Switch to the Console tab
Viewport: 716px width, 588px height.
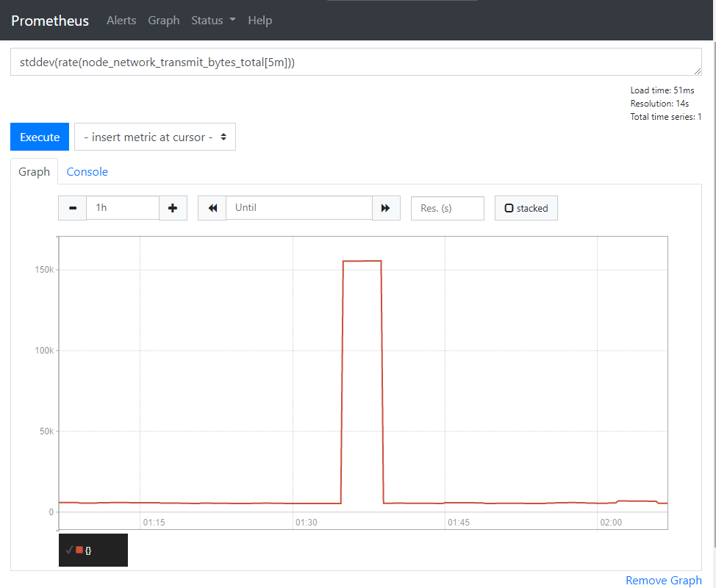[87, 171]
